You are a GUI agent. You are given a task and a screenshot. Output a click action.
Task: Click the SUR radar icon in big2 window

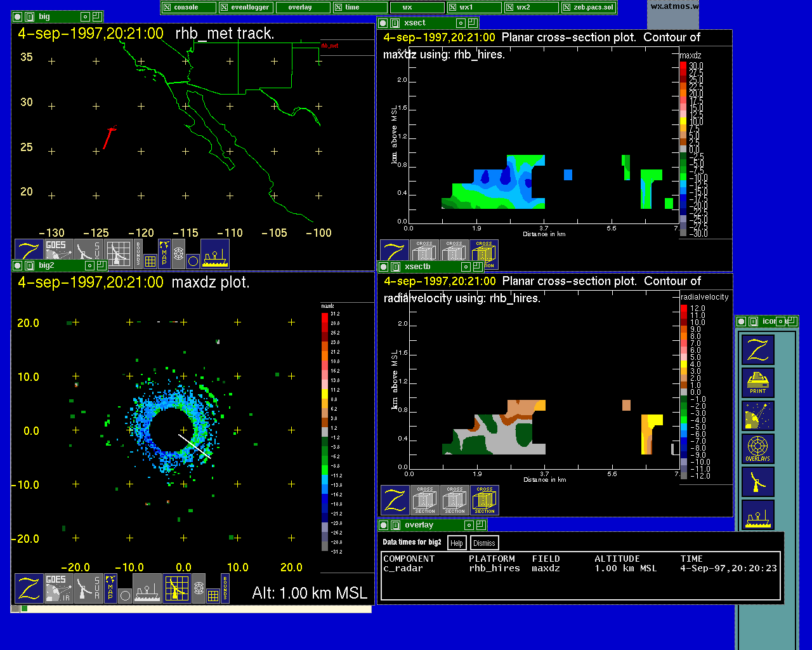(x=89, y=588)
